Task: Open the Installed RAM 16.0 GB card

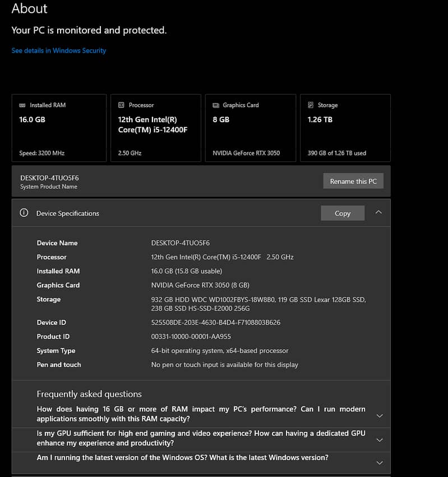Action: (59, 128)
